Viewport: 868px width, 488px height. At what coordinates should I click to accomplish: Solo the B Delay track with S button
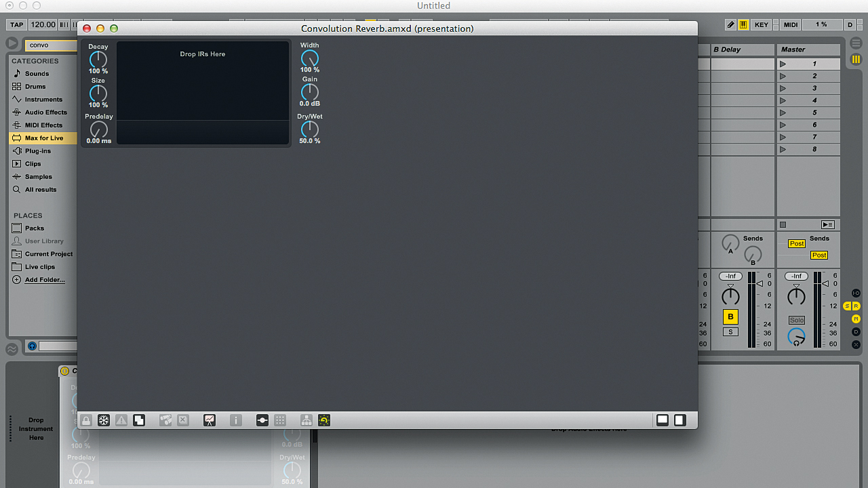[730, 332]
